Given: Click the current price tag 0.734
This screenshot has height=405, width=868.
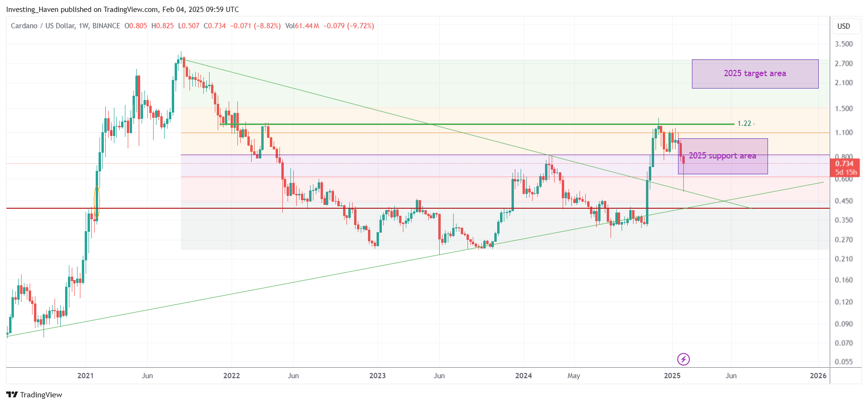Looking at the screenshot, I should click(845, 164).
